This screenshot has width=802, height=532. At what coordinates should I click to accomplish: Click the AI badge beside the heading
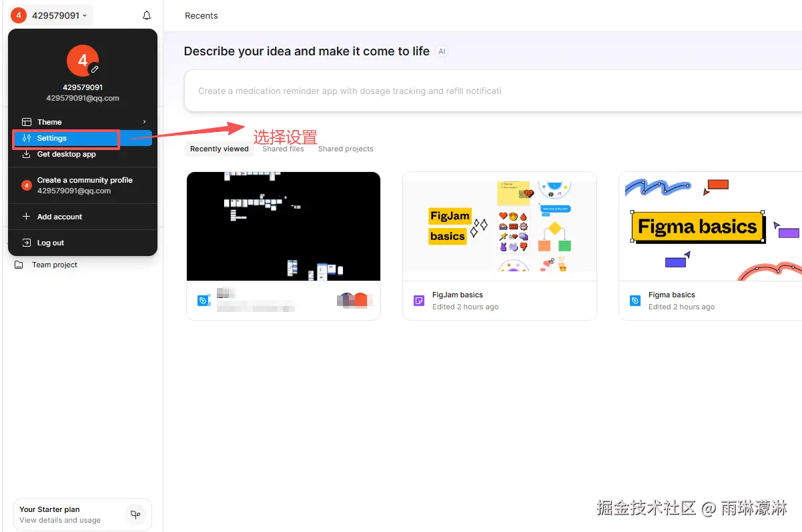pos(442,51)
